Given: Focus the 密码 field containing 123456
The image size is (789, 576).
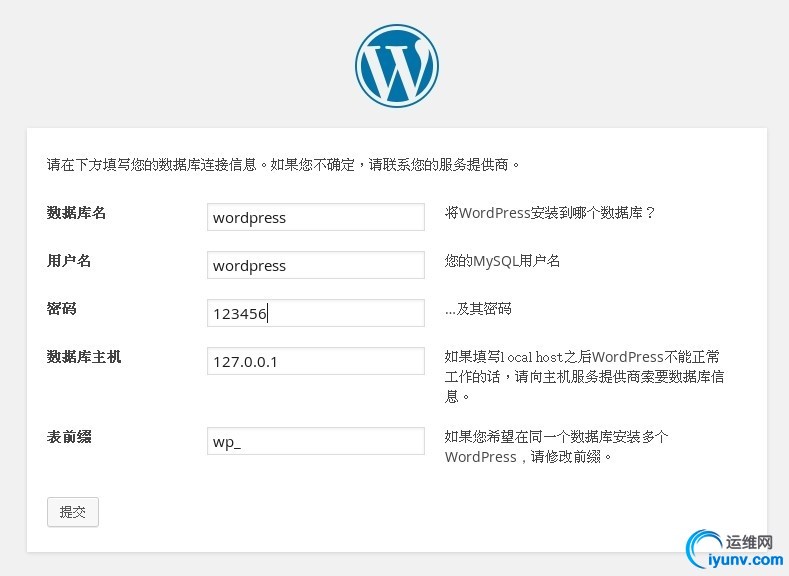Looking at the screenshot, I should 316,313.
